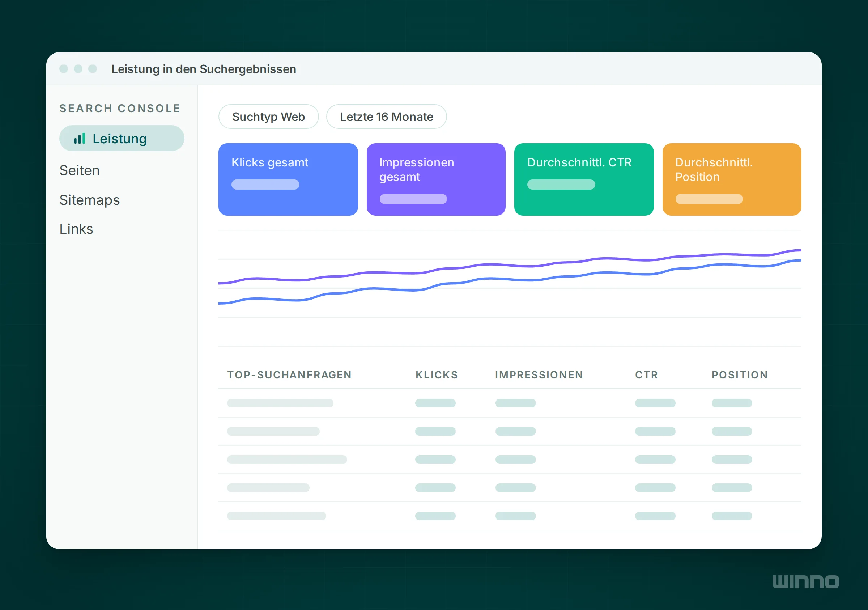The width and height of the screenshot is (868, 610).
Task: Sort the table by CTR header
Action: pos(646,375)
